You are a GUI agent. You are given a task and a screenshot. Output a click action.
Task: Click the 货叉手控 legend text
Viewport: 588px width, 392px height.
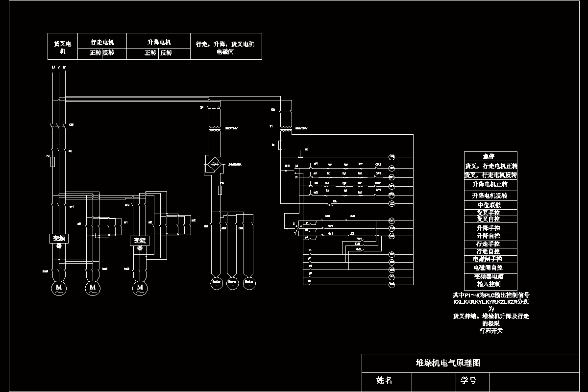coord(489,213)
